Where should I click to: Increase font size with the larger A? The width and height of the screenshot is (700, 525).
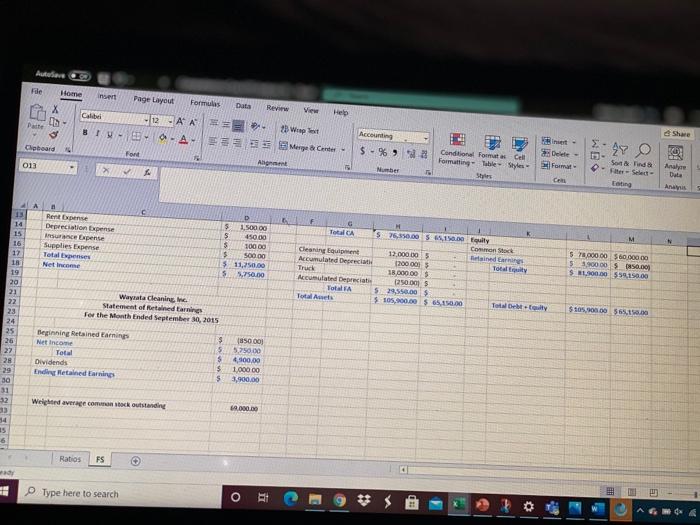pyautogui.click(x=180, y=121)
